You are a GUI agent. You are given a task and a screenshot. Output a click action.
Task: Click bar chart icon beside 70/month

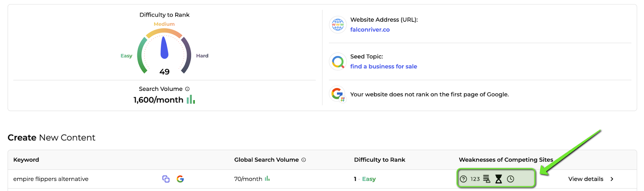pos(267,179)
